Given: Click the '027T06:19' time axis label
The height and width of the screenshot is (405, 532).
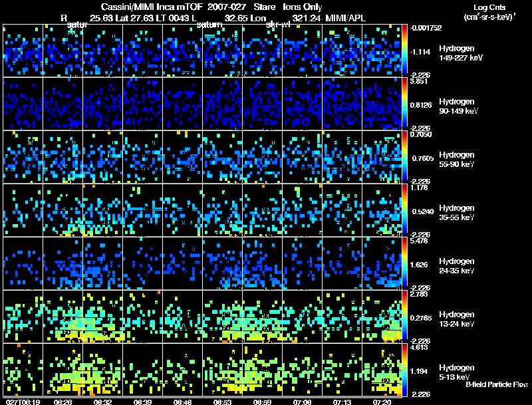Looking at the screenshot, I should click(23, 402).
